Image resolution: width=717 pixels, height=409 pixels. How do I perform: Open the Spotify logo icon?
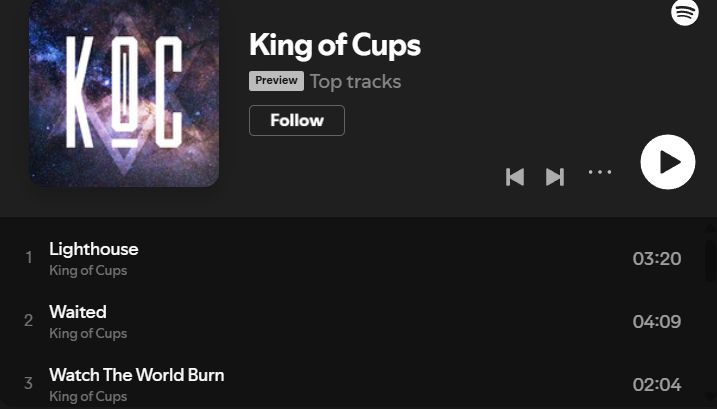(x=685, y=12)
